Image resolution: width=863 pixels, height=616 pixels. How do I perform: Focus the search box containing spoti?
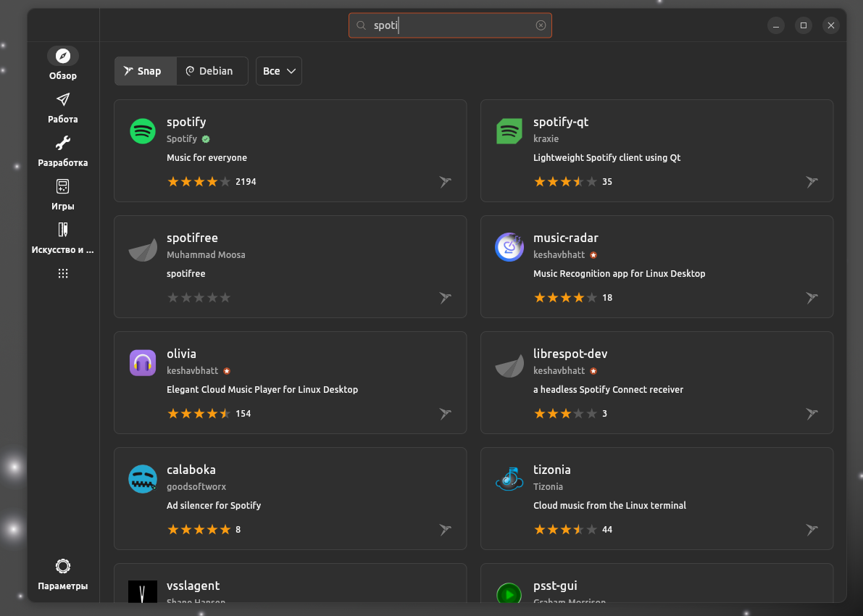(x=450, y=25)
